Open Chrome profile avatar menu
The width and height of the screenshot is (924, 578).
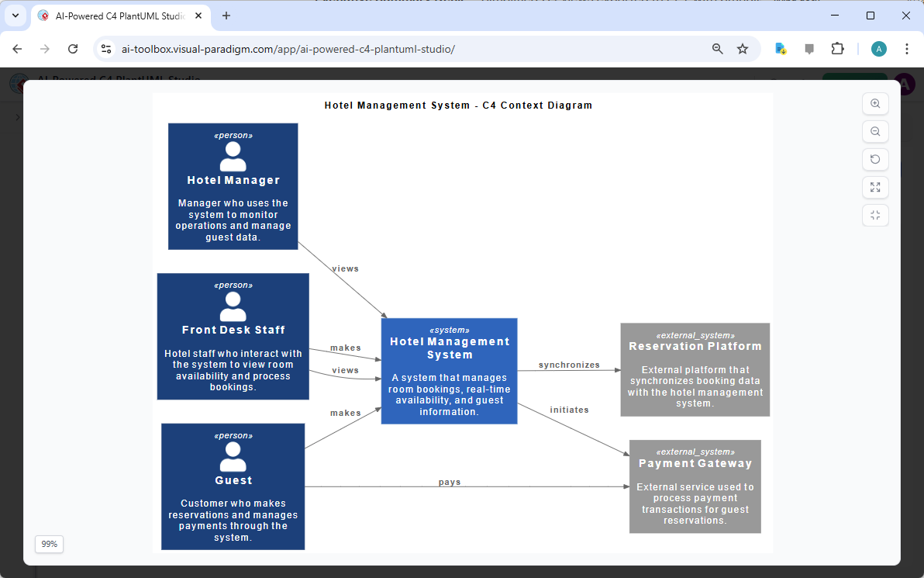(x=878, y=48)
